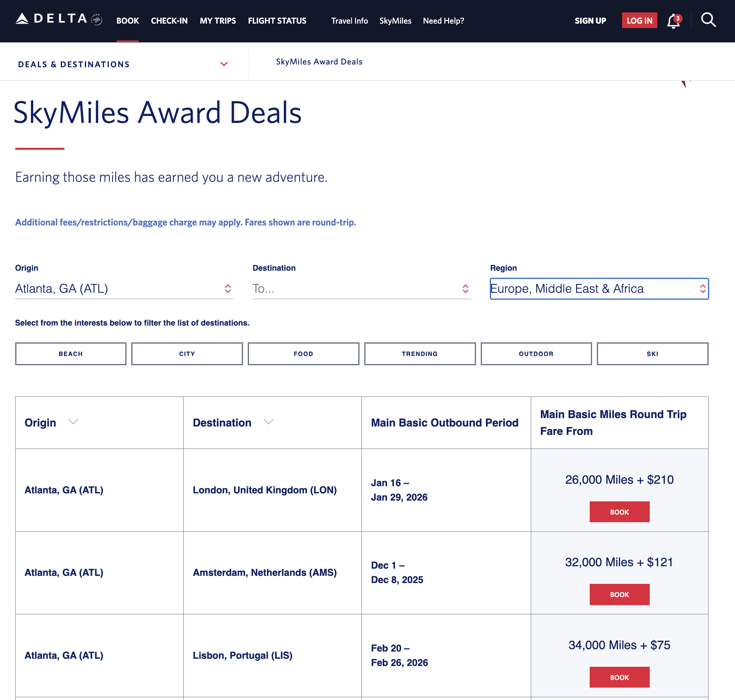
Task: Enable the Trending interest filter
Action: [x=420, y=354]
